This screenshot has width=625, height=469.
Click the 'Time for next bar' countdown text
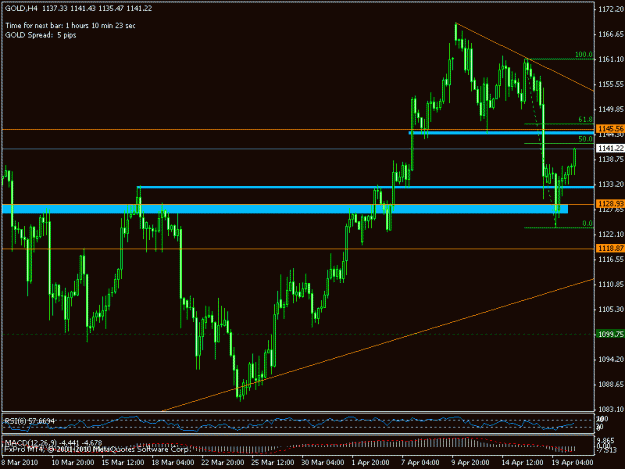pos(70,26)
